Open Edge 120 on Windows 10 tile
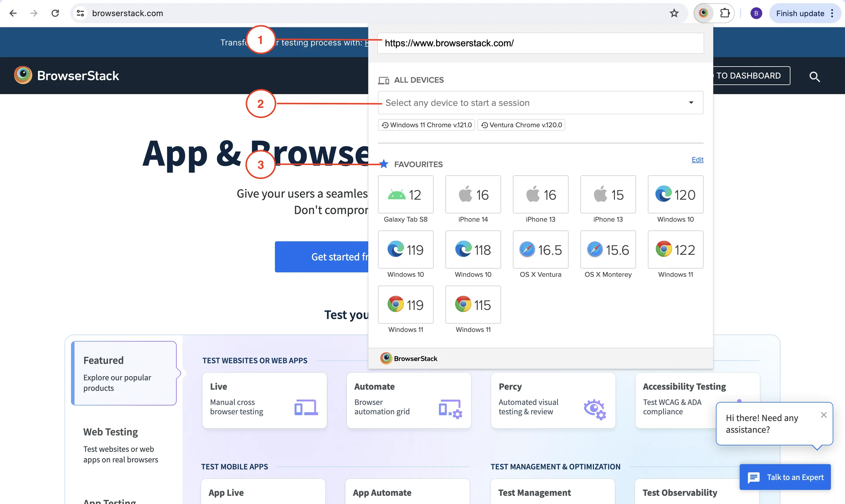Screen dimensions: 845x504 coord(675,195)
